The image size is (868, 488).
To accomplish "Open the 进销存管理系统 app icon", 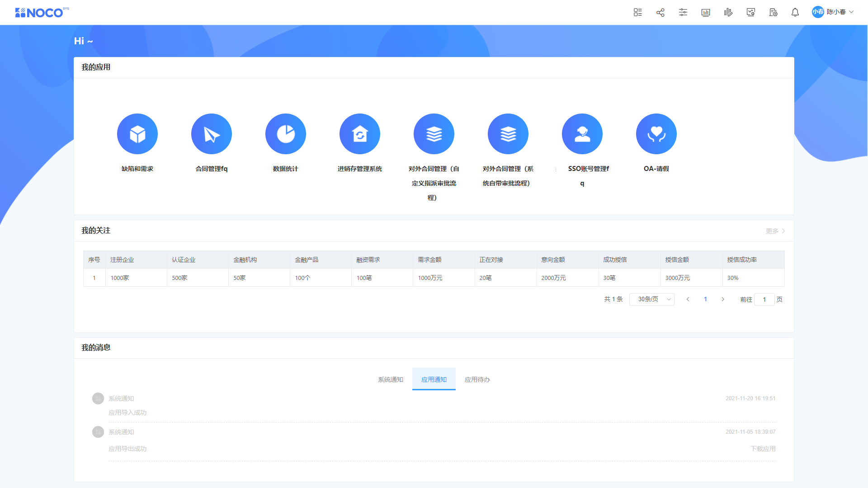I will [x=360, y=134].
